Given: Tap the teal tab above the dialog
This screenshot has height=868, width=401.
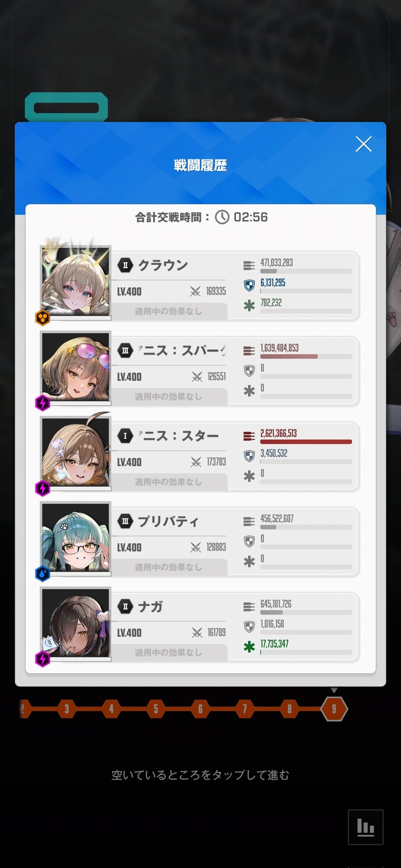Looking at the screenshot, I should point(66,107).
